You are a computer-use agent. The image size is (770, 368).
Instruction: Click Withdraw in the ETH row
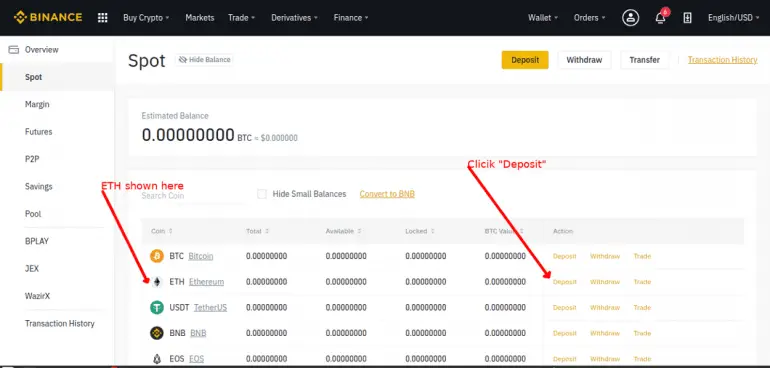tap(605, 282)
